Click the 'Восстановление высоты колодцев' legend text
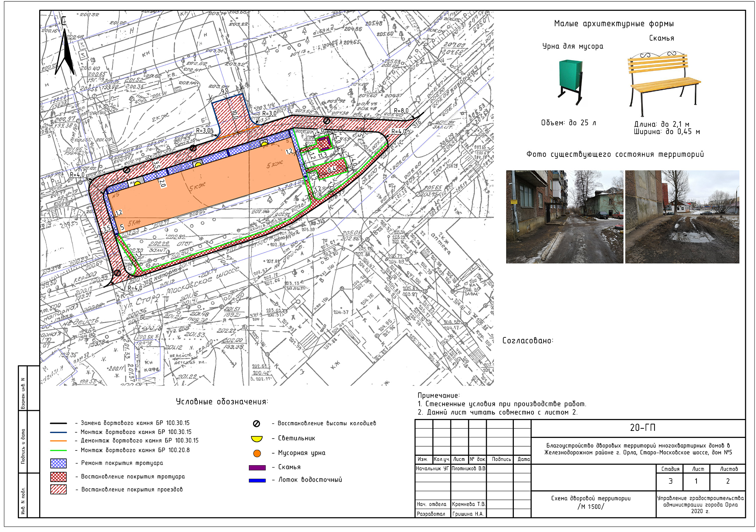The height and width of the screenshot is (532, 756). 327,423
